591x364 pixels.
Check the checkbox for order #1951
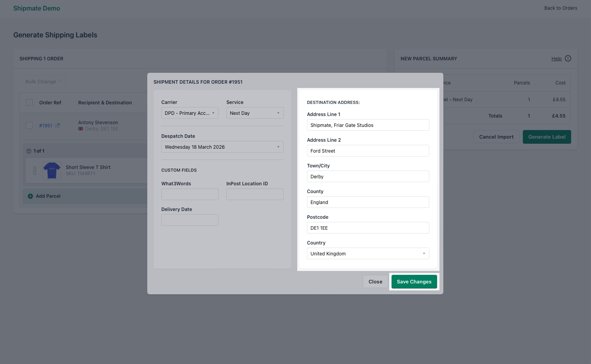click(x=29, y=125)
